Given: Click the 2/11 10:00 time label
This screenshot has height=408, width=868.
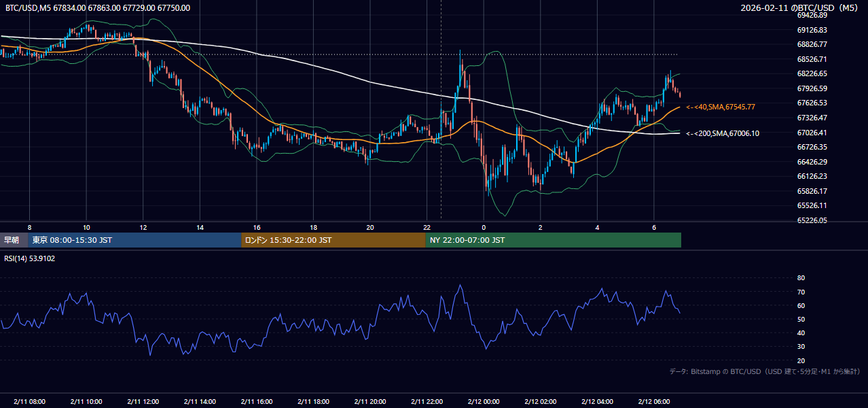Looking at the screenshot, I should pyautogui.click(x=86, y=402).
